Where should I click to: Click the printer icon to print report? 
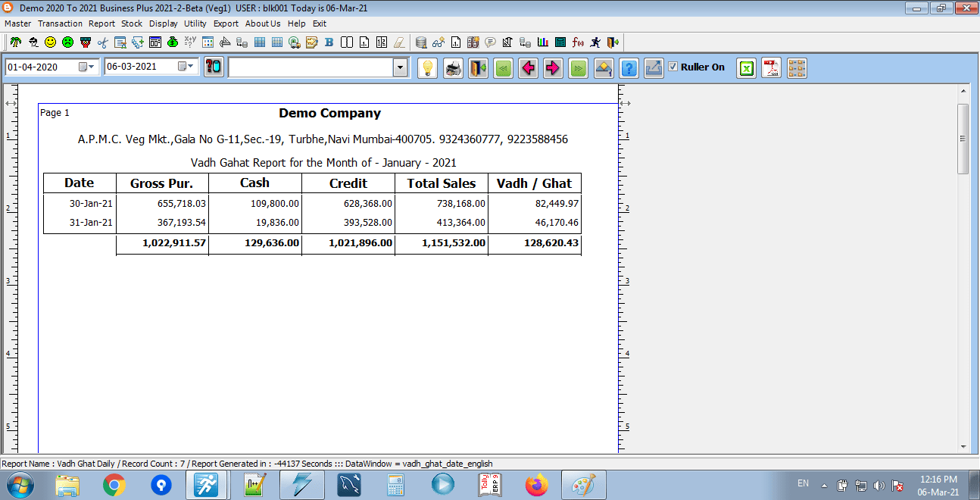coord(453,68)
